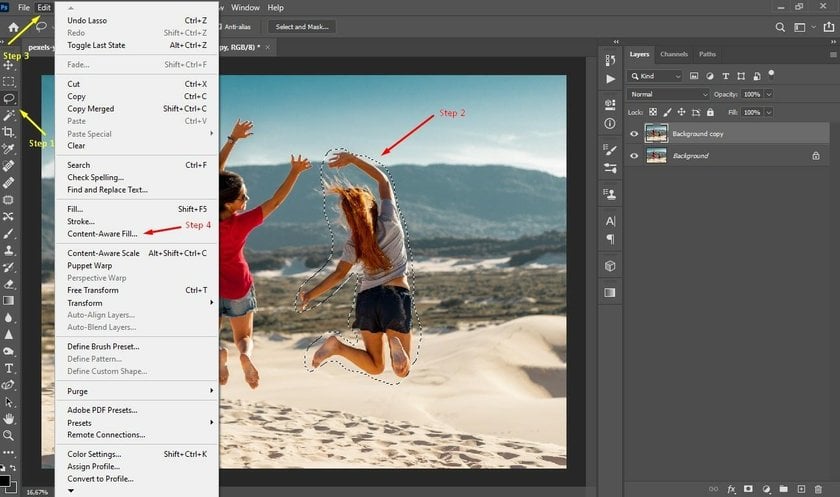Viewport: 840px width, 497px height.
Task: Open the Paragraph panel icon
Action: pyautogui.click(x=610, y=239)
